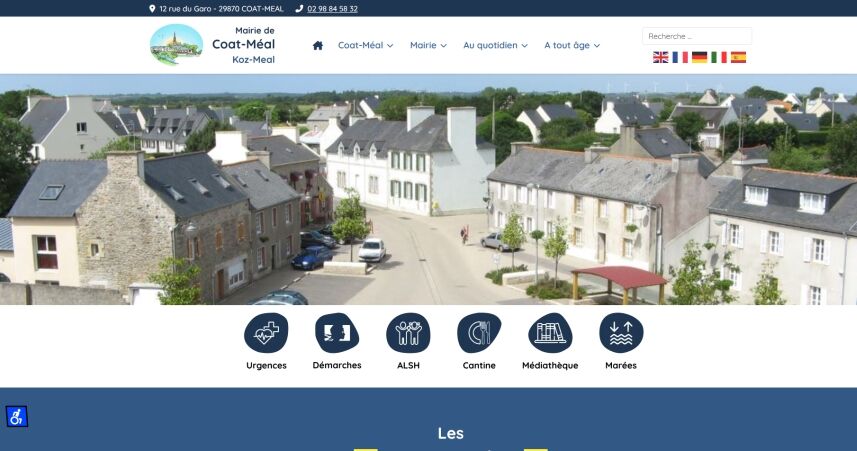This screenshot has height=451, width=857.
Task: Open the Médiathèque shortcut icon
Action: coord(550,332)
